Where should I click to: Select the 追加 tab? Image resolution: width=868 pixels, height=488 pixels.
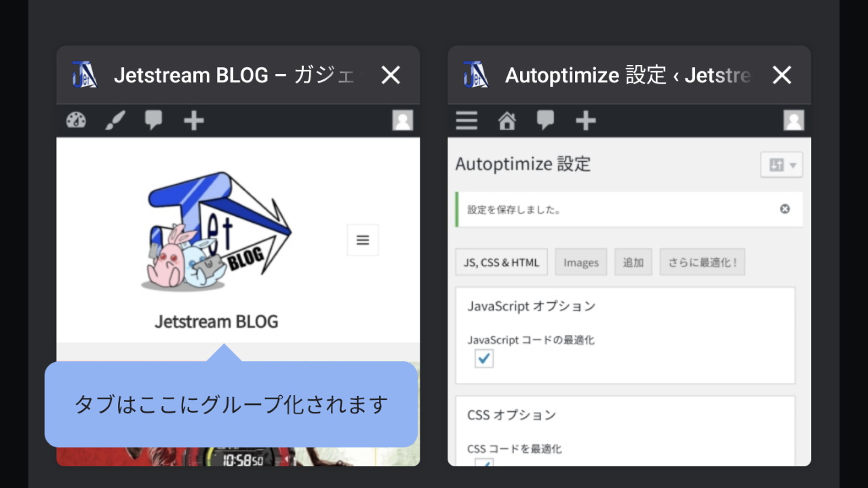(633, 262)
